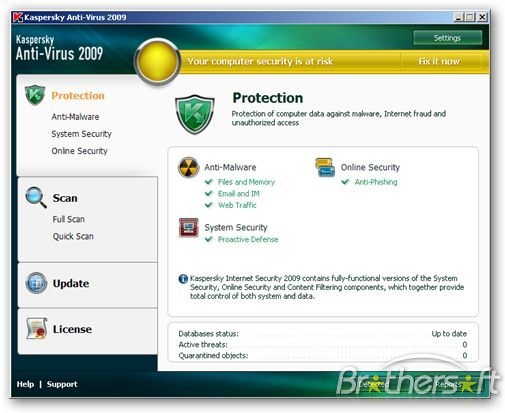The image size is (505, 413).
Task: Maximize the Kaspersky window
Action: click(470, 17)
